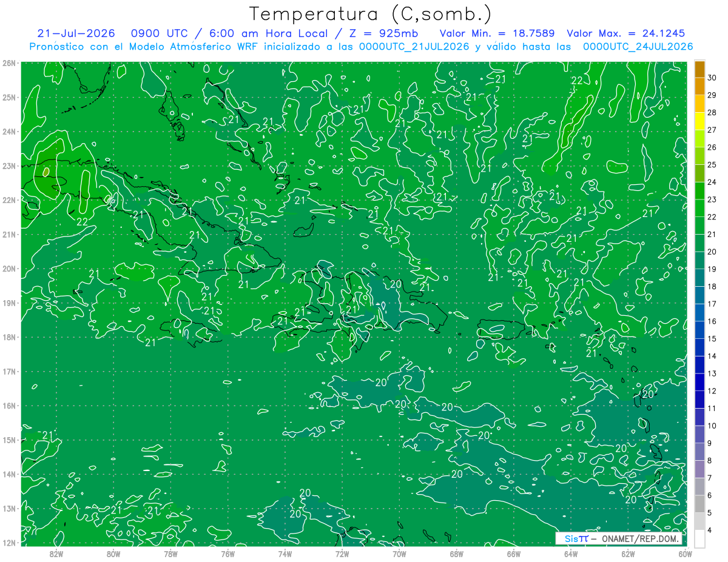Viewport: 728px width, 562px height.
Task: Click longitude axis label '80W'
Action: coord(113,554)
